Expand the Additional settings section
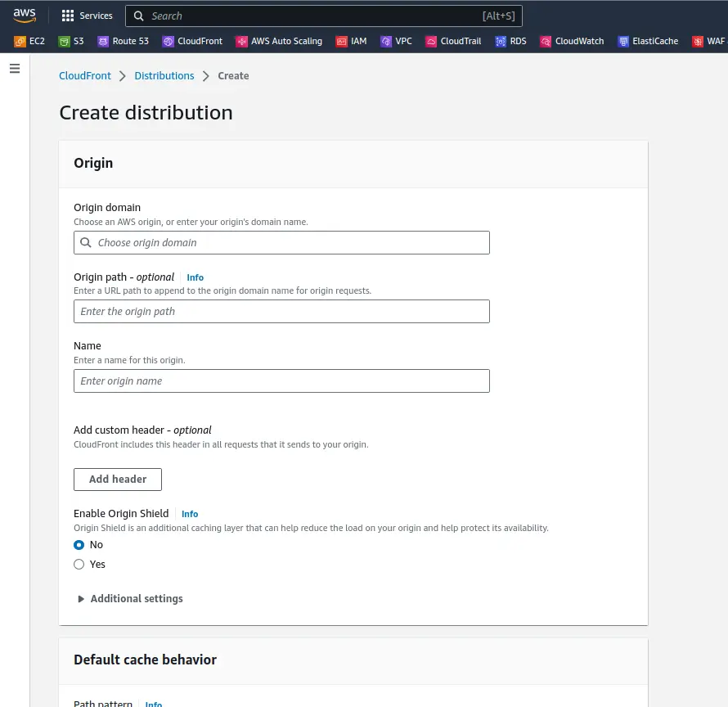The height and width of the screenshot is (707, 728). click(130, 598)
